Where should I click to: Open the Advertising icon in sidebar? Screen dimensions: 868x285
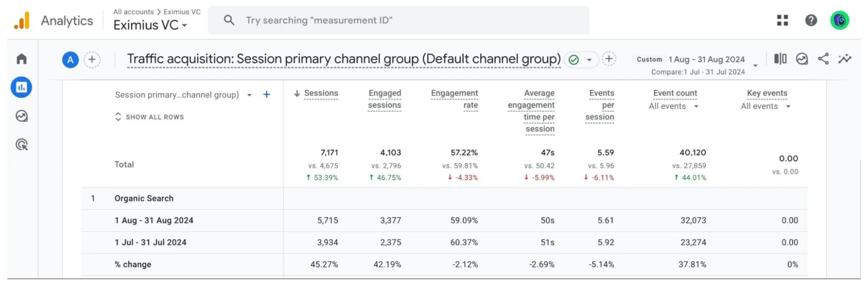coord(22,145)
